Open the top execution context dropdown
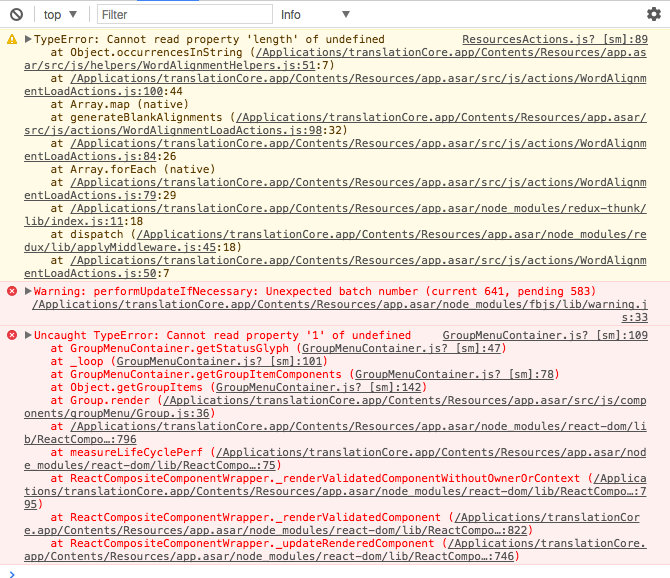This screenshot has width=670, height=578. (x=60, y=15)
